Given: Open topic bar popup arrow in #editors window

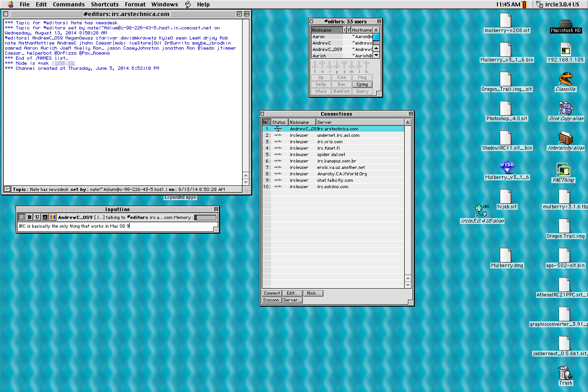Looking at the screenshot, I should point(7,189).
